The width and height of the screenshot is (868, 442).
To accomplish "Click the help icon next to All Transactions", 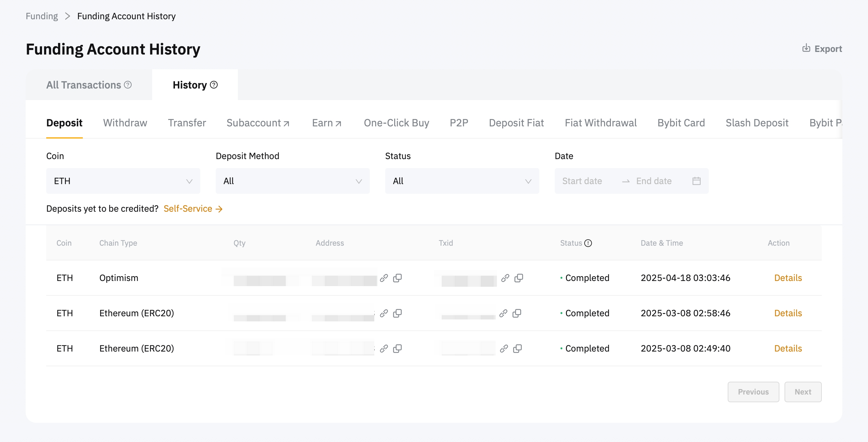I will click(128, 85).
